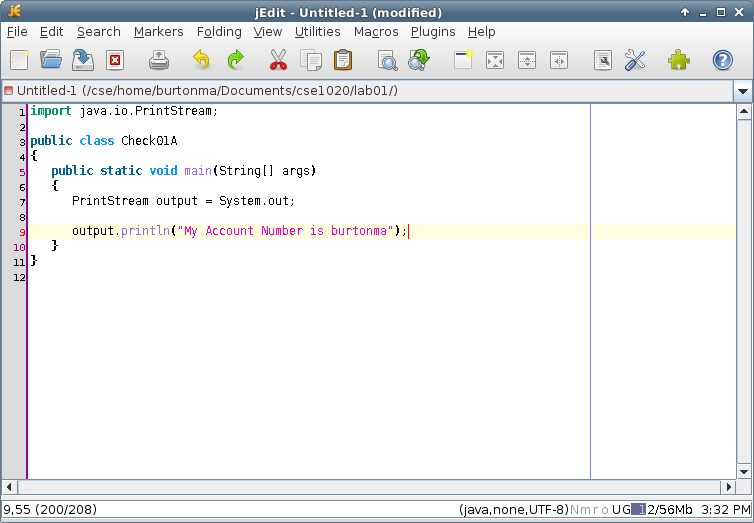The width and height of the screenshot is (754, 523).
Task: Split the view vertically icon
Action: [559, 61]
